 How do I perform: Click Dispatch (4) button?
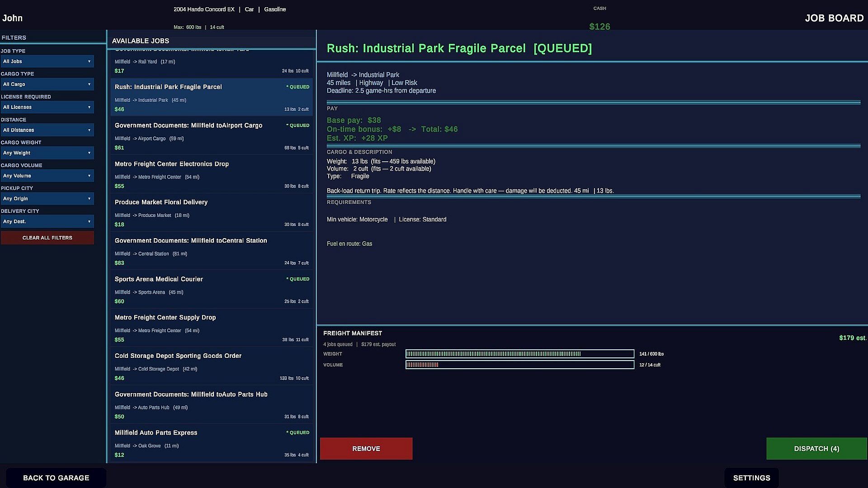click(x=816, y=449)
